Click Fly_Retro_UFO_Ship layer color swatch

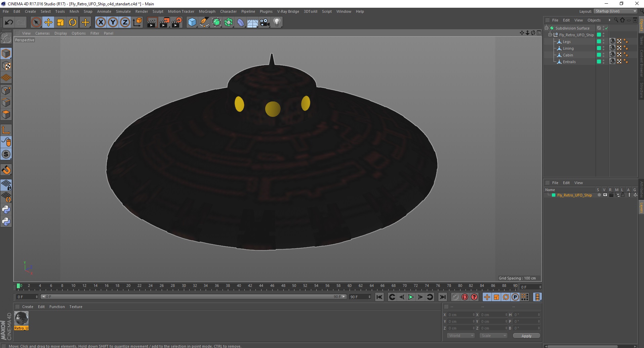[553, 195]
